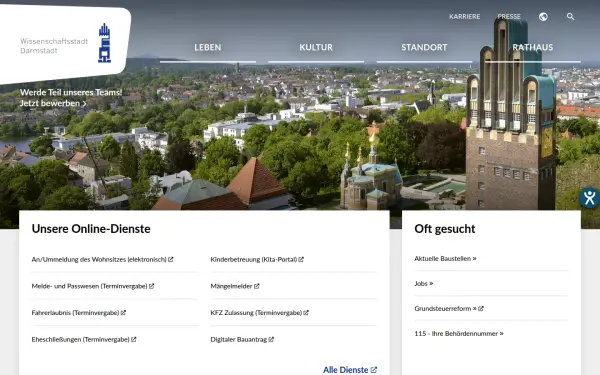Open Eheschließungen (Terminvergabe) link

(84, 339)
